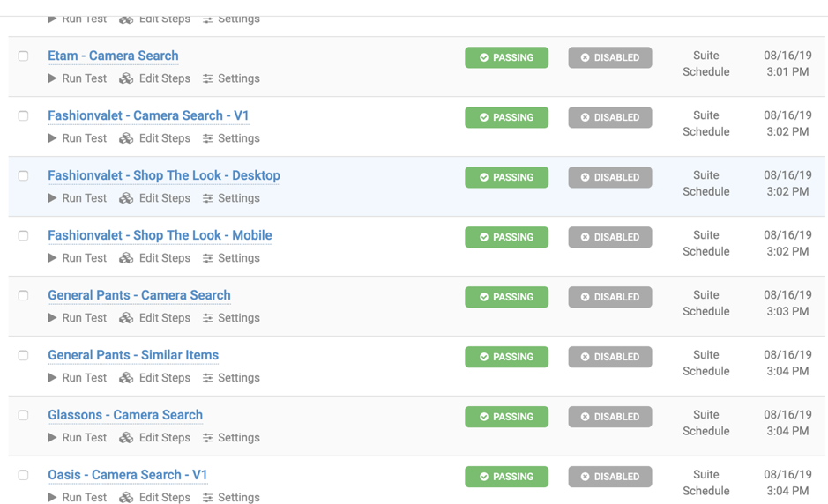
Task: Open Settings for Oasis Camera Search V1
Action: (231, 498)
